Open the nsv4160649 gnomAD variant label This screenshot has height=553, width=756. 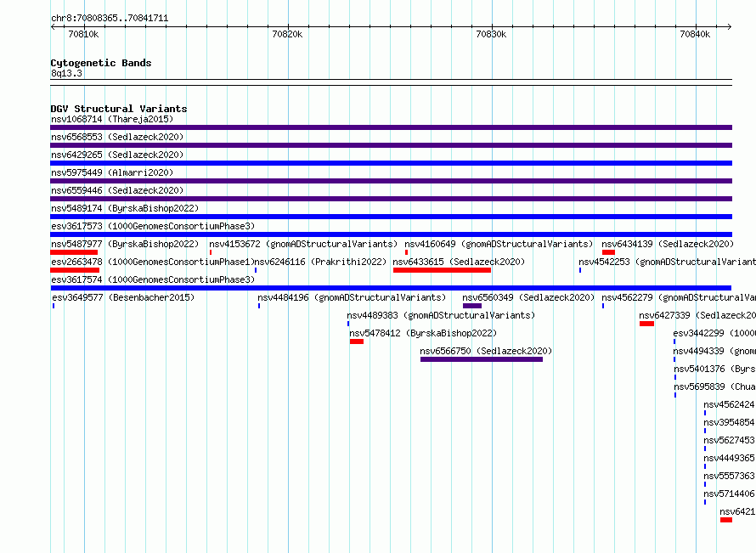click(x=499, y=244)
